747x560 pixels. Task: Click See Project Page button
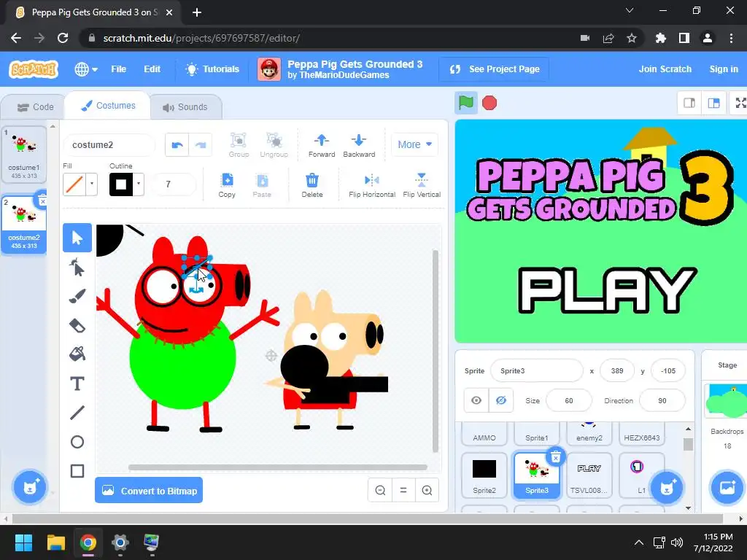click(x=494, y=69)
